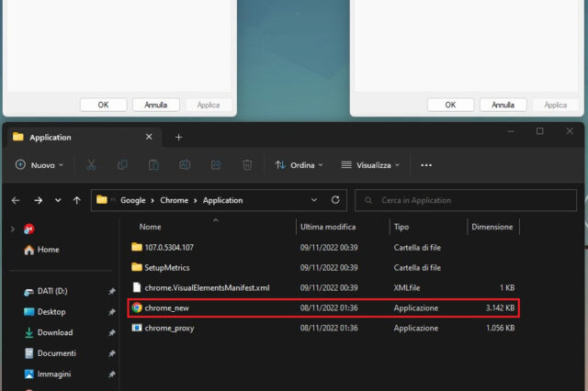Navigate back to the previous folder

point(16,199)
